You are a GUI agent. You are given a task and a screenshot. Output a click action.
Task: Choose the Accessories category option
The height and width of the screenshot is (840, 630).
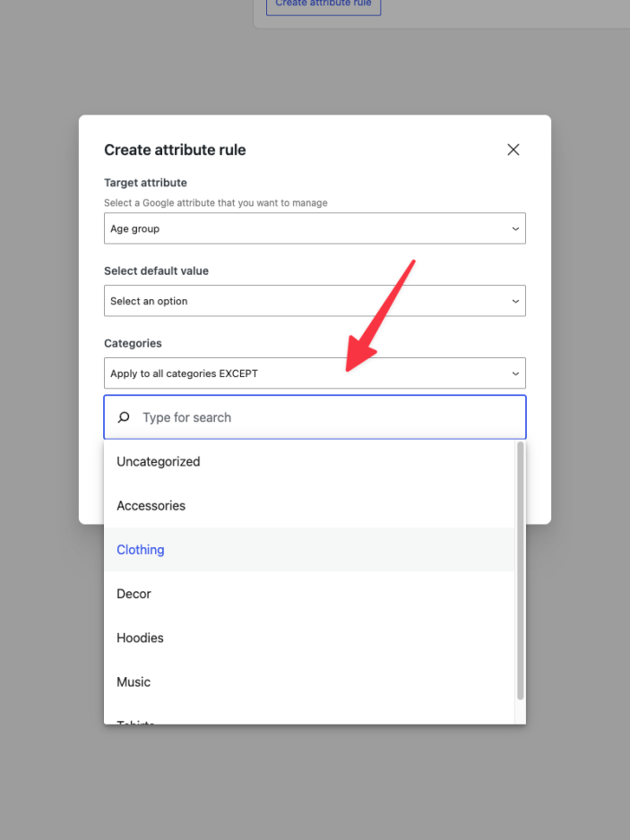point(151,506)
